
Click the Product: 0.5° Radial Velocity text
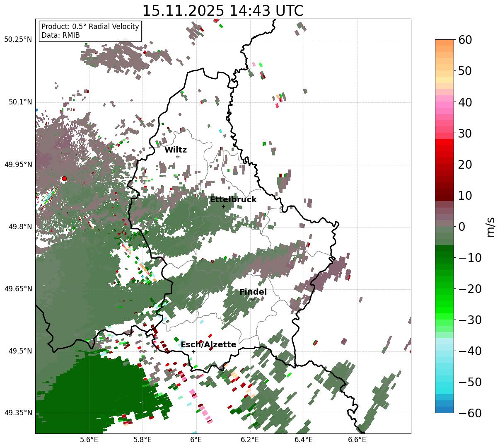(x=90, y=27)
